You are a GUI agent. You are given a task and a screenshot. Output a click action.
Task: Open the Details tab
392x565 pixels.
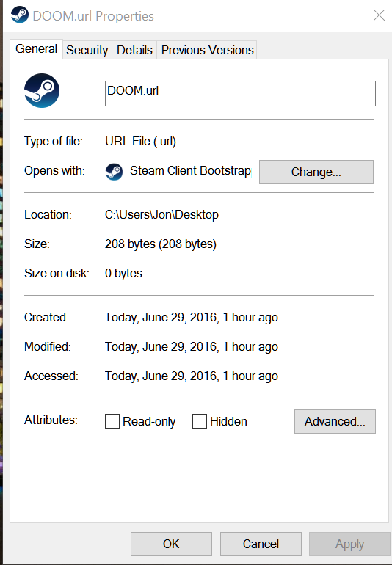[x=134, y=50]
